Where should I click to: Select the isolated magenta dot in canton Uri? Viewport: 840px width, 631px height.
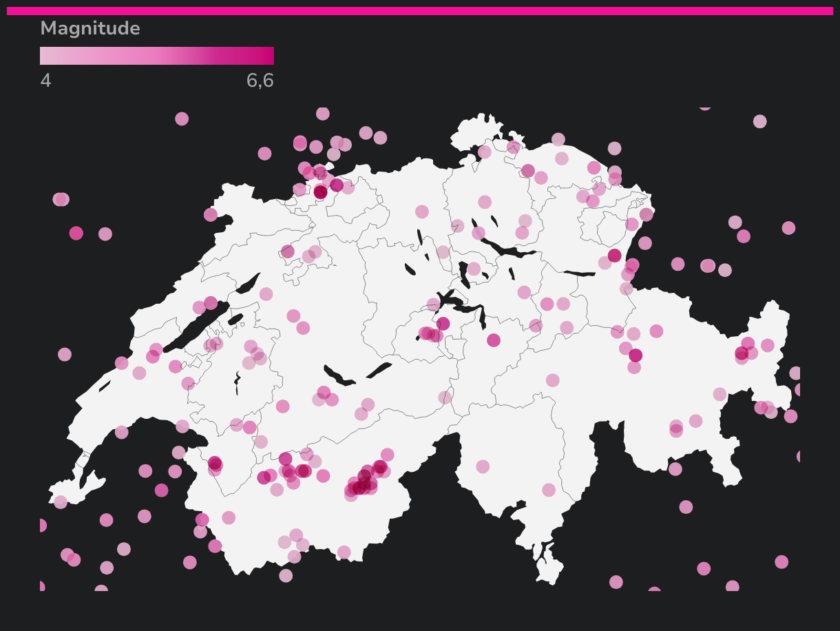pos(494,340)
